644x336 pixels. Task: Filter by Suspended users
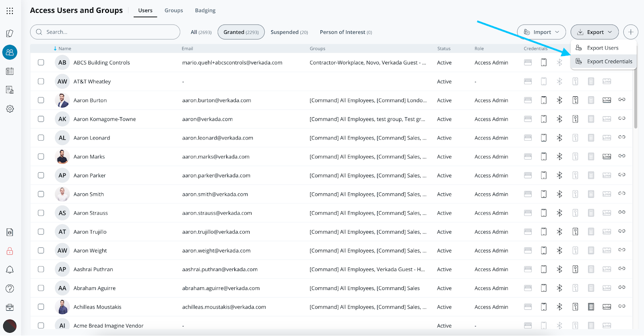click(289, 32)
